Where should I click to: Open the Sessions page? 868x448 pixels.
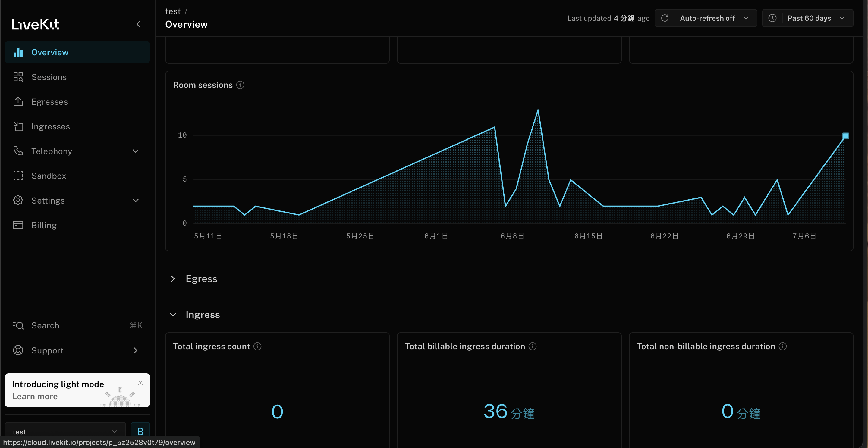tap(49, 77)
